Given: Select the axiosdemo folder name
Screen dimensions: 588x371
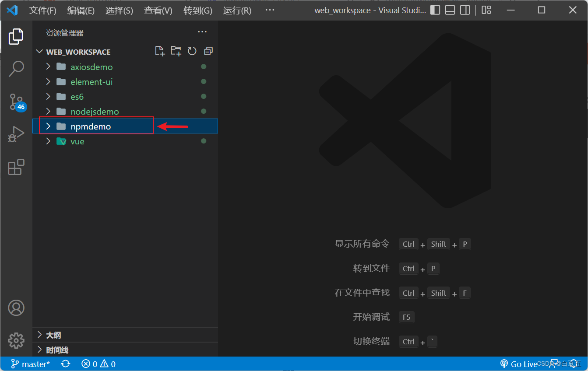Looking at the screenshot, I should [92, 67].
